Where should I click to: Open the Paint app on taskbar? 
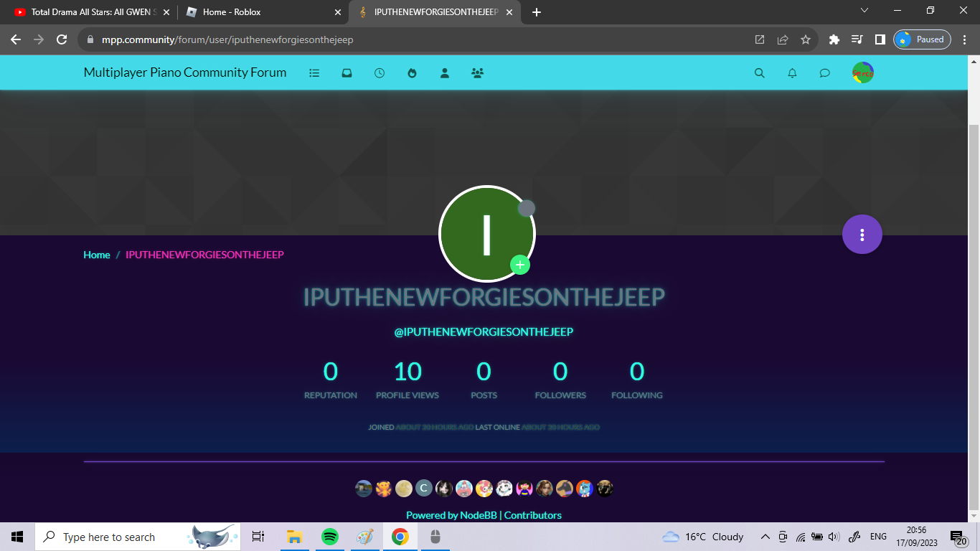coord(364,537)
